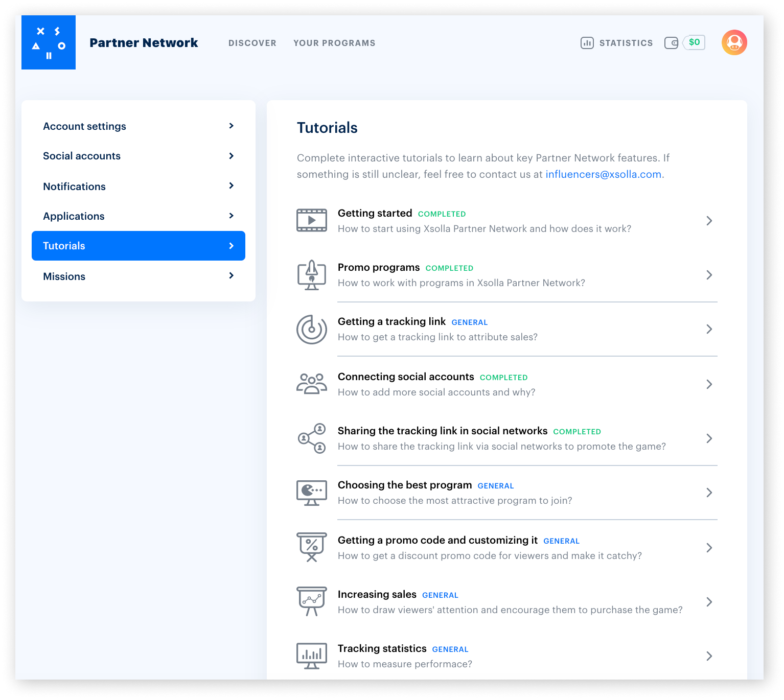This screenshot has width=784, height=700.
Task: Click the Promo programs rocket icon
Action: click(x=312, y=275)
